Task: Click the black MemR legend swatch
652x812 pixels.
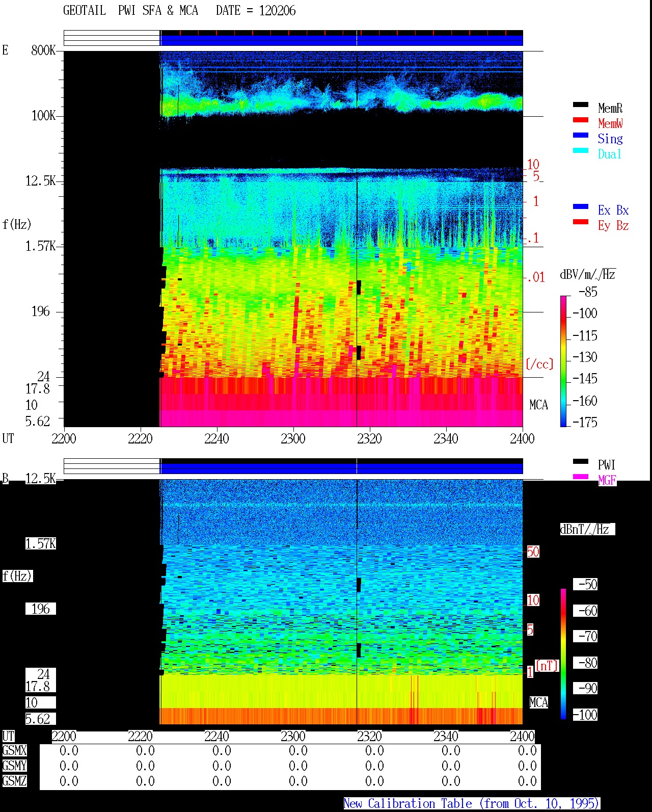Action: (581, 105)
